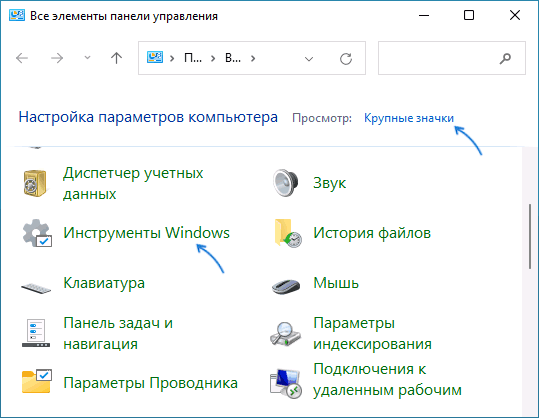Viewport: 539px width, 418px height.
Task: Maximize the Control Panel window
Action: click(x=469, y=15)
